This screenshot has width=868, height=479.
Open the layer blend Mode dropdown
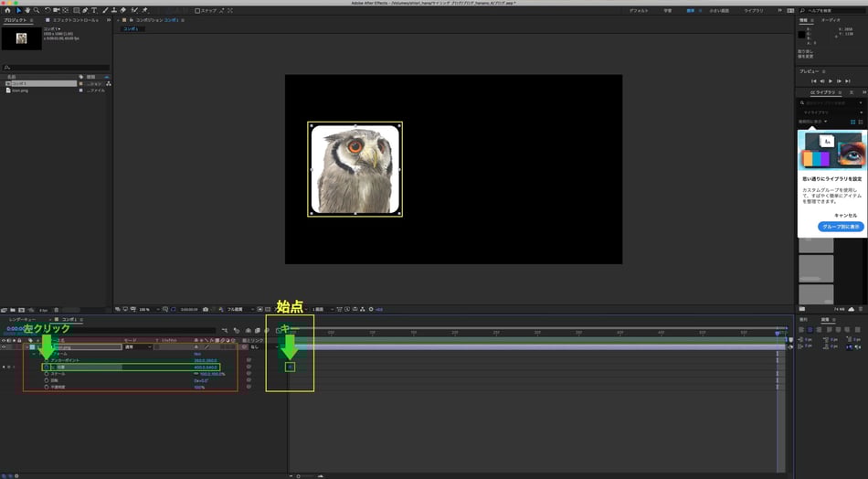point(136,347)
